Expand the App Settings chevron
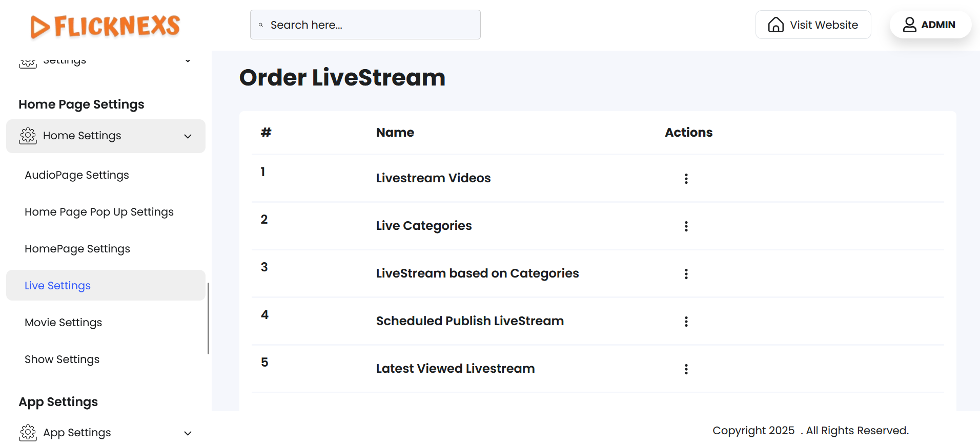Screen dimensions: 980x447 [188, 433]
